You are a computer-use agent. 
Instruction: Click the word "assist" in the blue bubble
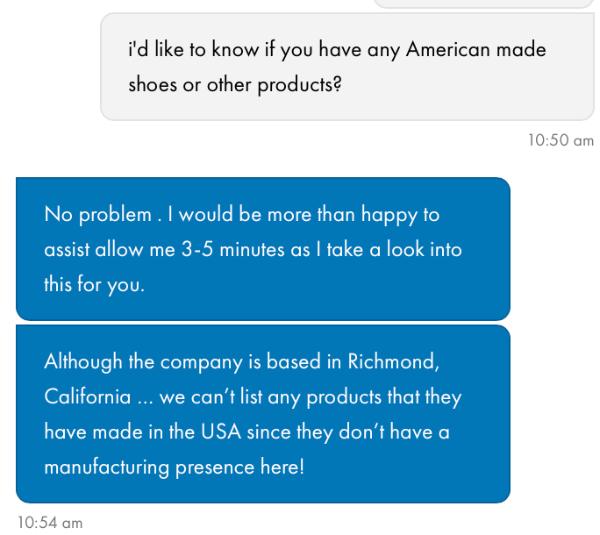(x=65, y=250)
